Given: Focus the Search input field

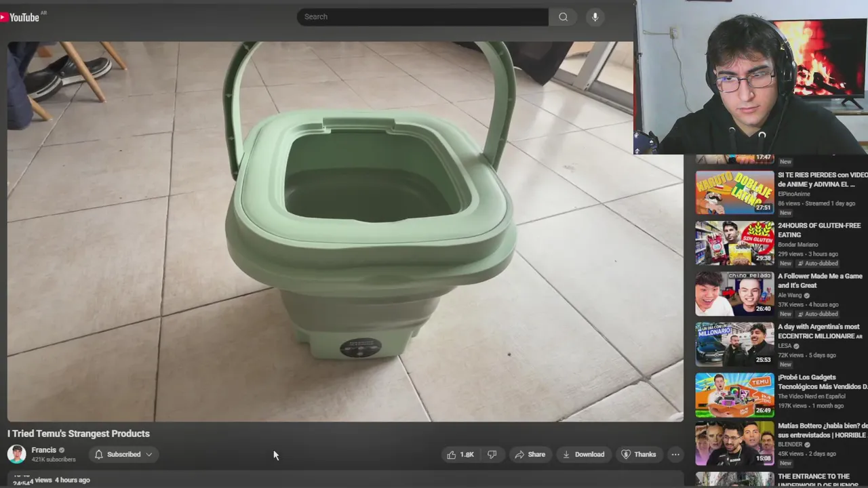Looking at the screenshot, I should (x=422, y=17).
